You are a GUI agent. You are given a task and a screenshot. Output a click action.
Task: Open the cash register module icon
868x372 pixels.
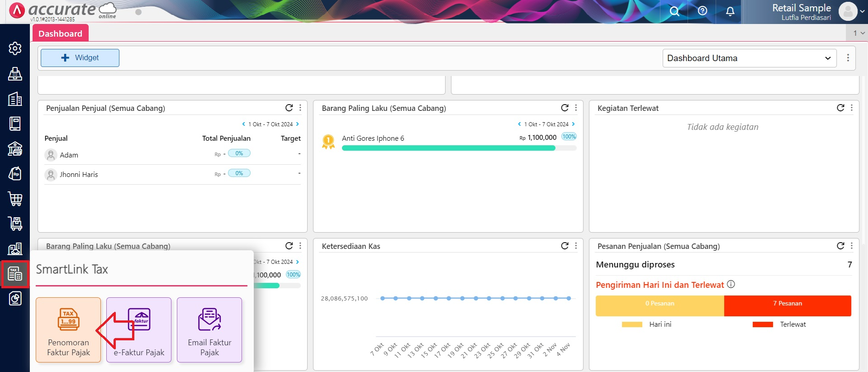15,74
